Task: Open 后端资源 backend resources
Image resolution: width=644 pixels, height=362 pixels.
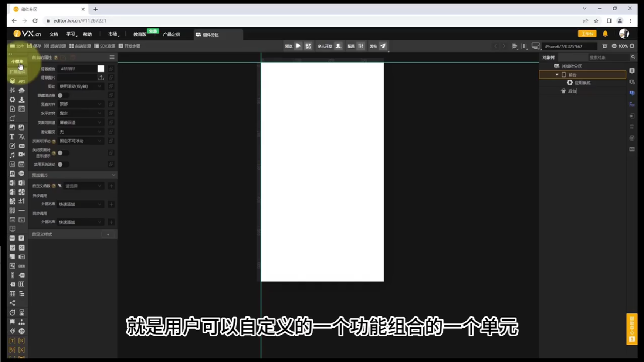Action: click(x=55, y=46)
